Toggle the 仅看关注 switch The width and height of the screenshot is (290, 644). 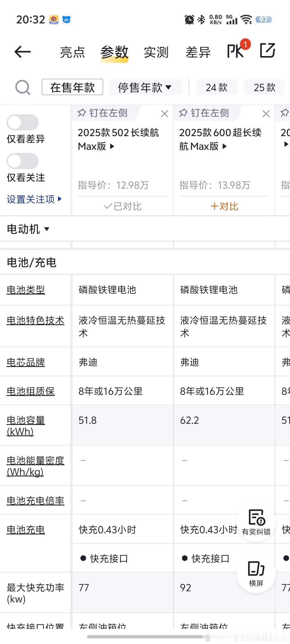coord(23,161)
